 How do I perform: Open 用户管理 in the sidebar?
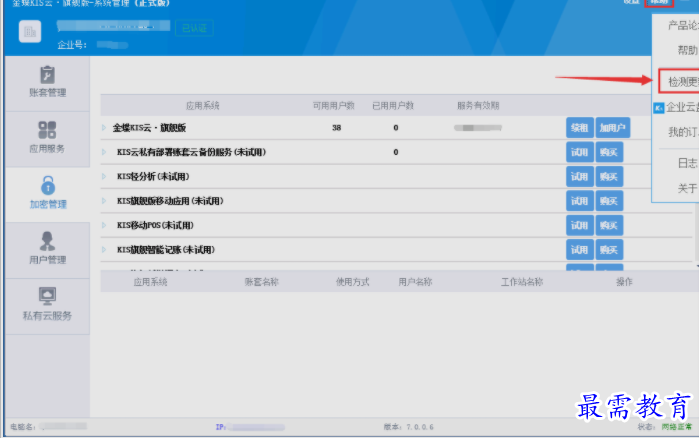click(47, 250)
